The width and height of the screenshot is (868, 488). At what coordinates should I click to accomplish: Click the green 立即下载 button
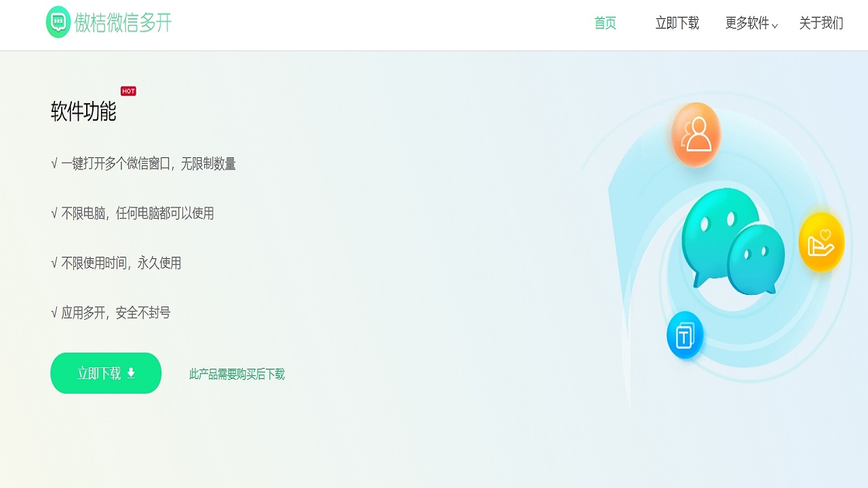pyautogui.click(x=106, y=373)
